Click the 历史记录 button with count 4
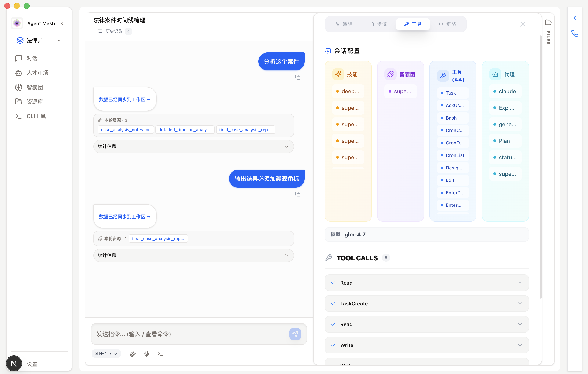Screen dimensions: 588x374 (x=114, y=31)
